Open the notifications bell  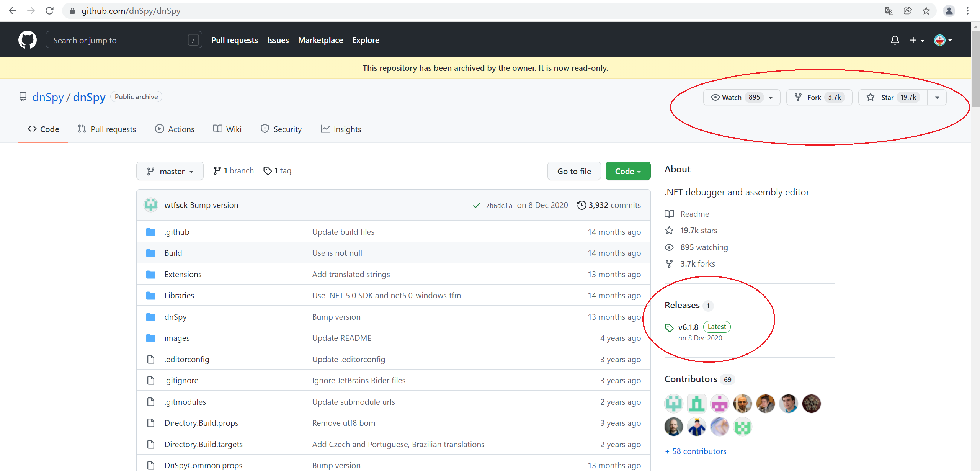895,40
